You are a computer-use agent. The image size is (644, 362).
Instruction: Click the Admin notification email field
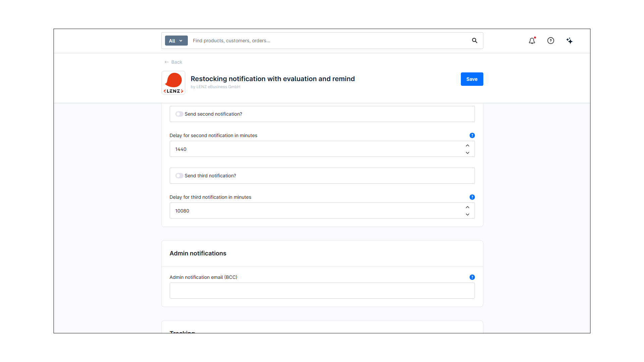click(x=322, y=290)
